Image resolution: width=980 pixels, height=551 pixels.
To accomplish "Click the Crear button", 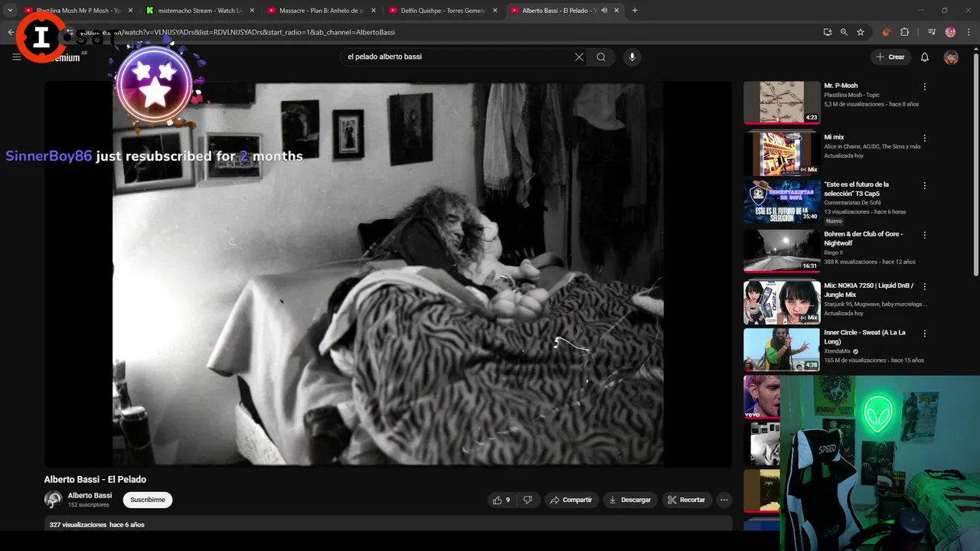I will (890, 57).
